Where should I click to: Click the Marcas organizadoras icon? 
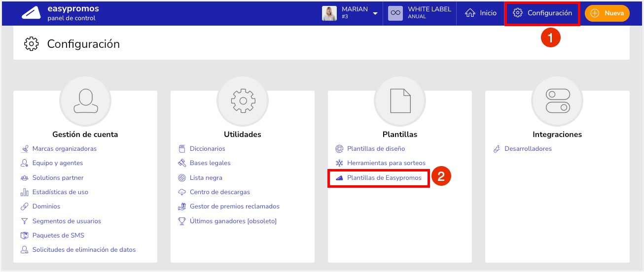pyautogui.click(x=25, y=149)
